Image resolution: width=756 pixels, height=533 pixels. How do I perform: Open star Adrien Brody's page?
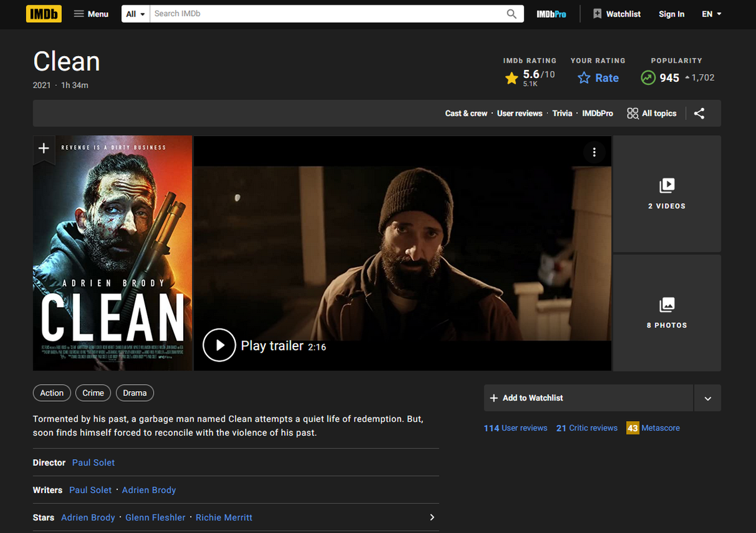click(88, 518)
